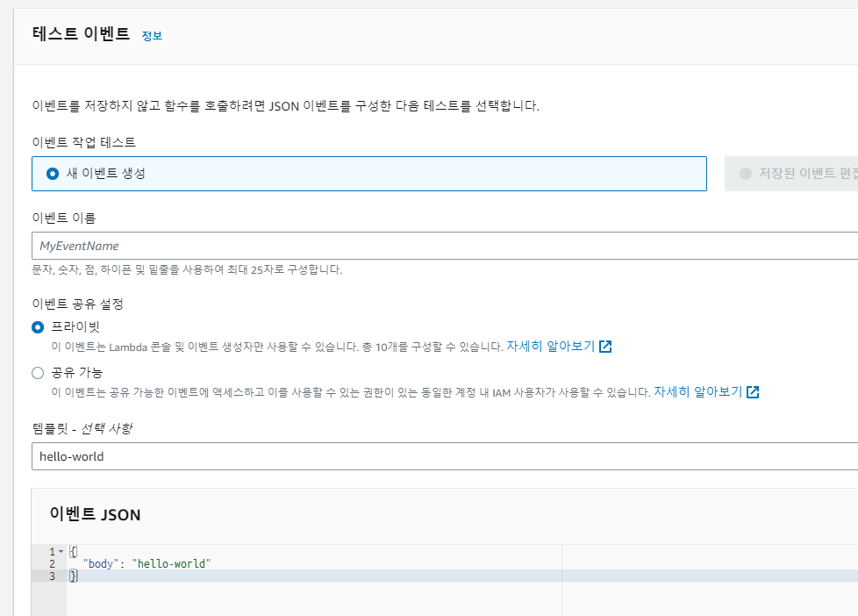Viewport: 858px width, 616px height.
Task: Click the external link icon after 프라이빗 description
Action: click(605, 347)
